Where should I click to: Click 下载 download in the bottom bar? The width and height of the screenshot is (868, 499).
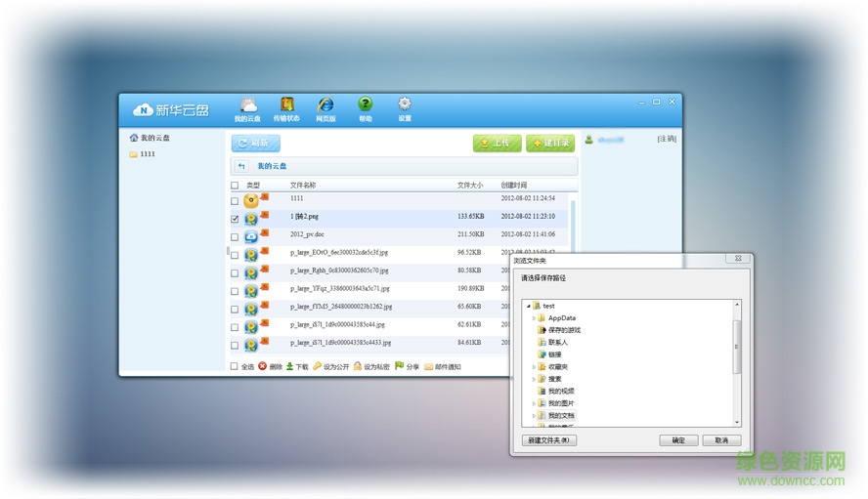pos(296,367)
